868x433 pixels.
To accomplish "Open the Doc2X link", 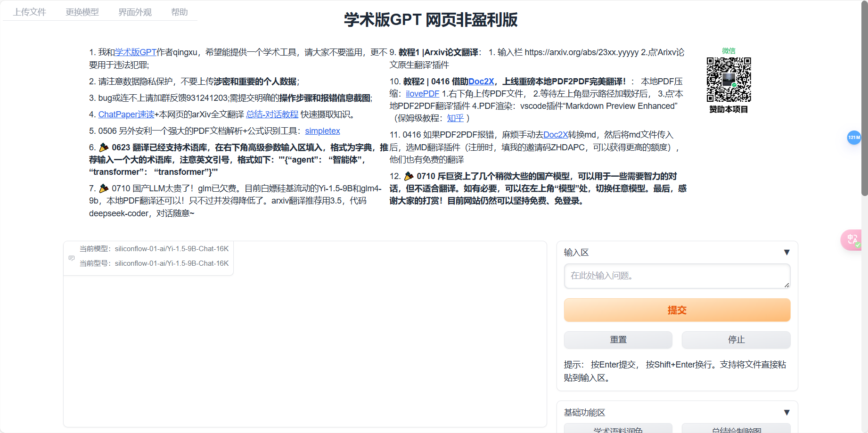I will pos(481,81).
